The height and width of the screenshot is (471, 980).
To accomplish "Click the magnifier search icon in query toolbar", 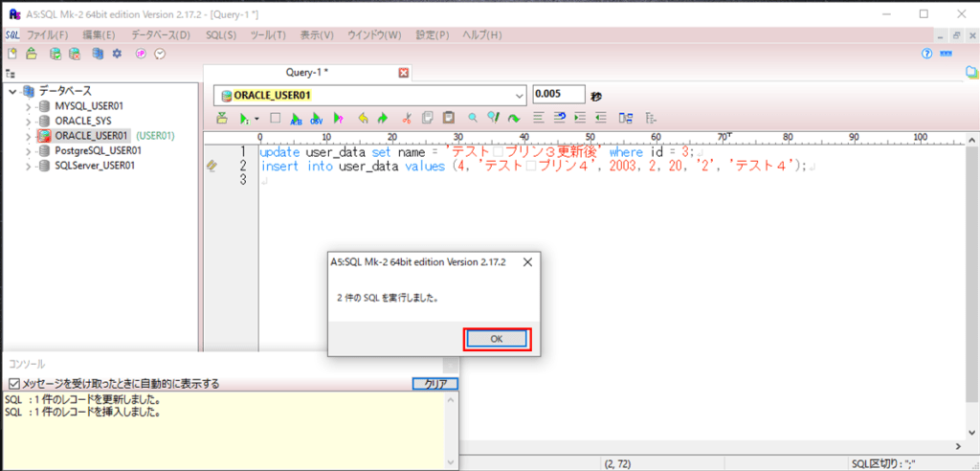I will 473,119.
